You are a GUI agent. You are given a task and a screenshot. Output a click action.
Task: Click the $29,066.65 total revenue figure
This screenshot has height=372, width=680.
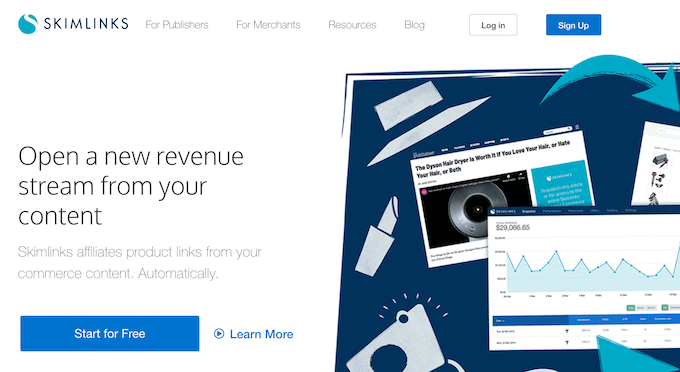pos(513,227)
